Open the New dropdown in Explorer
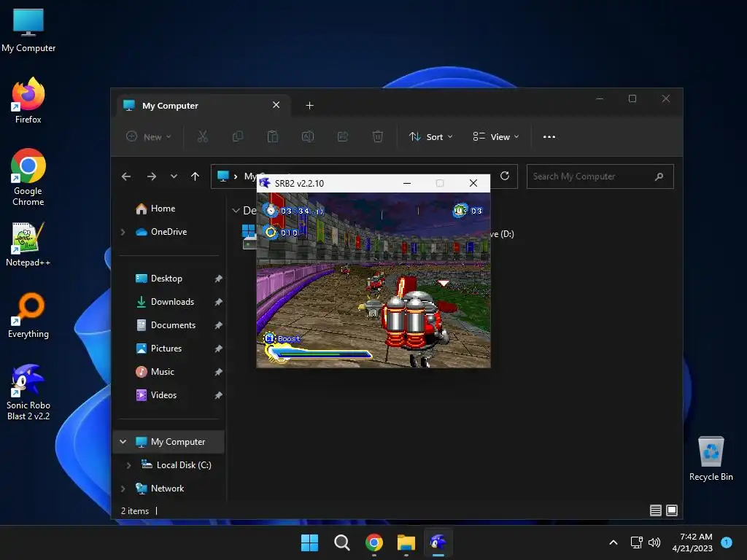The image size is (747, 560). click(148, 136)
